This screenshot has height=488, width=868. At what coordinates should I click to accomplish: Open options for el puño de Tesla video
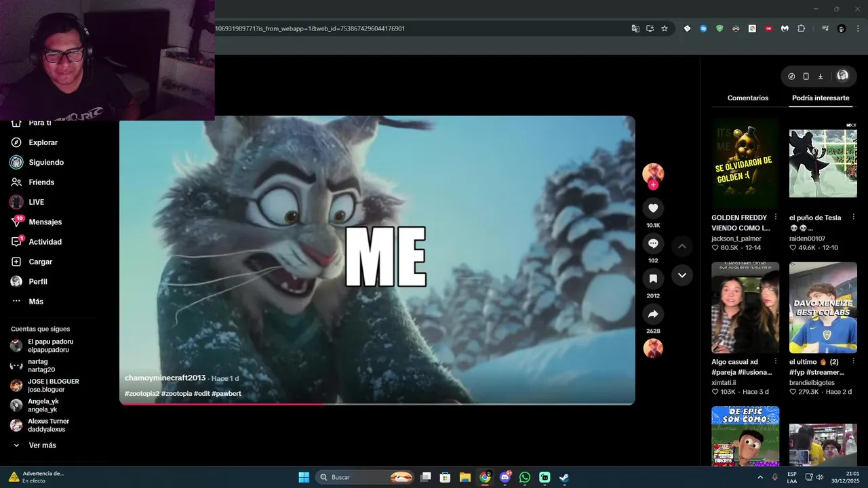pos(853,218)
